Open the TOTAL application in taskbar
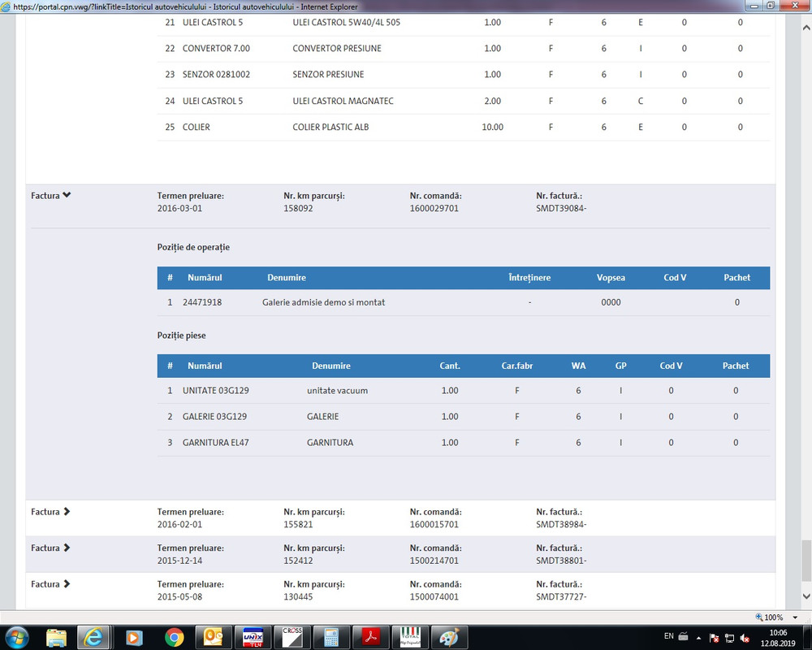Viewport: 812px width, 650px height. [410, 637]
